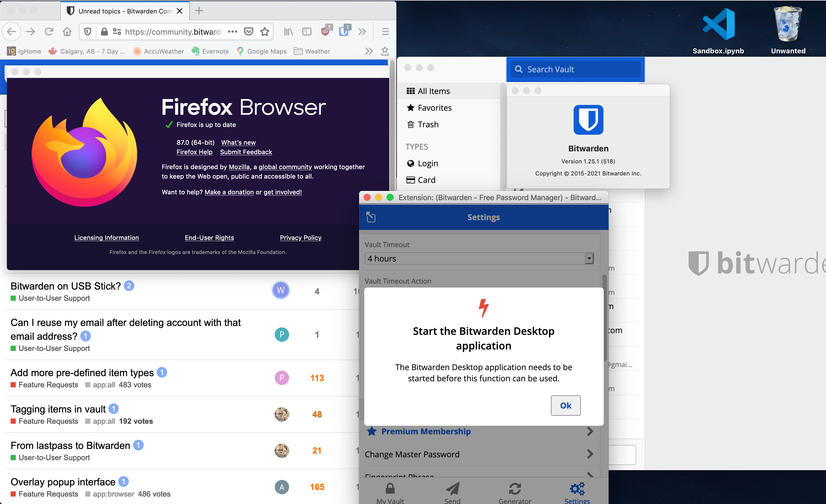Open the Vault Timeout dropdown
The image size is (826, 504).
[x=479, y=258]
